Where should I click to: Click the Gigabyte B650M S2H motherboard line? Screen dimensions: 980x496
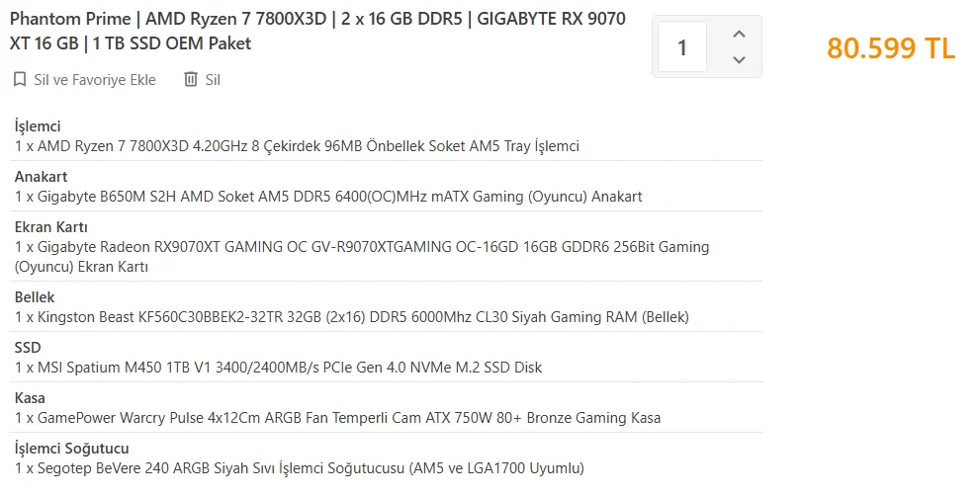[328, 197]
